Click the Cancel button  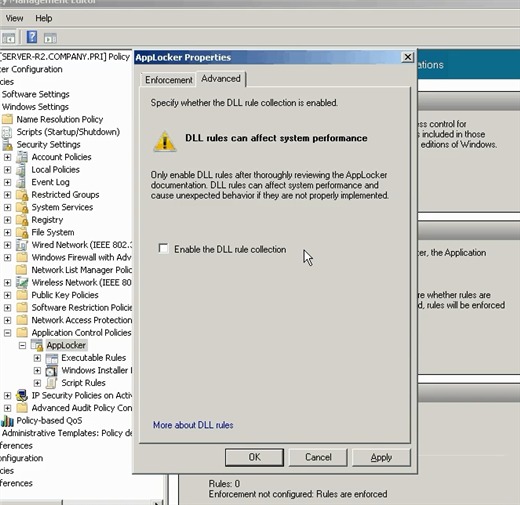point(318,457)
